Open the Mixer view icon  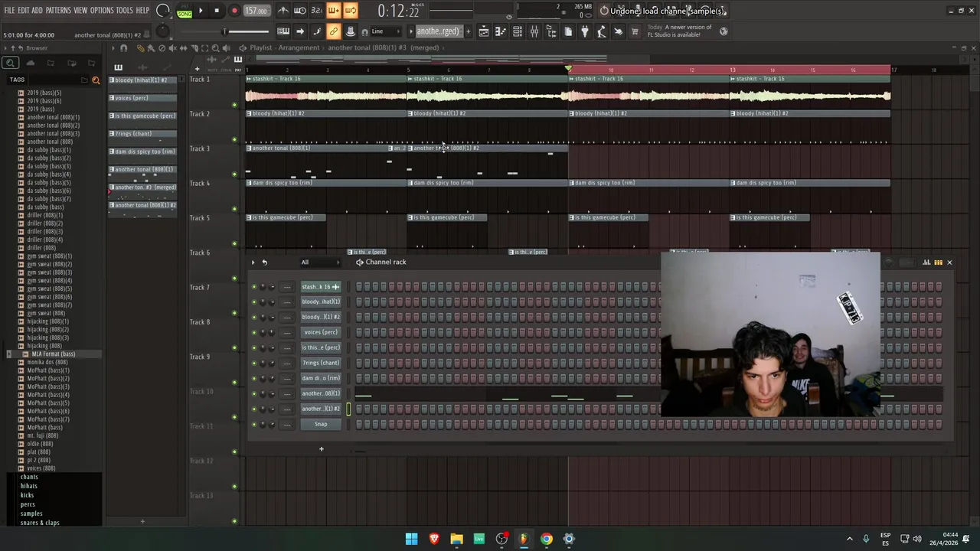(534, 31)
